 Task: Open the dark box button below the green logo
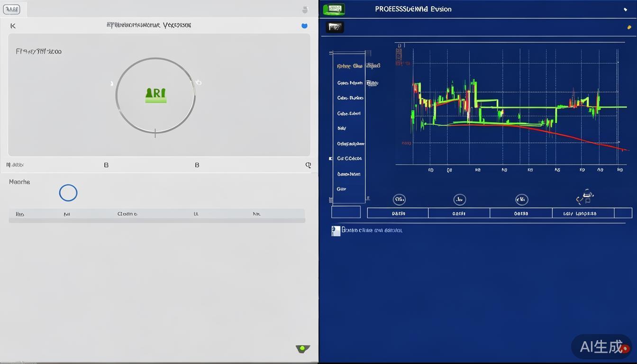(335, 27)
